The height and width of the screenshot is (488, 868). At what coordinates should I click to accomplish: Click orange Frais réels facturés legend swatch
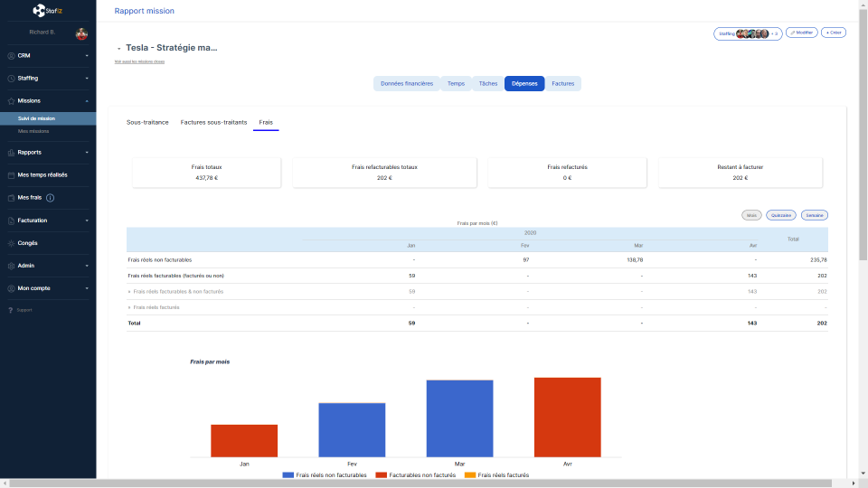click(470, 475)
